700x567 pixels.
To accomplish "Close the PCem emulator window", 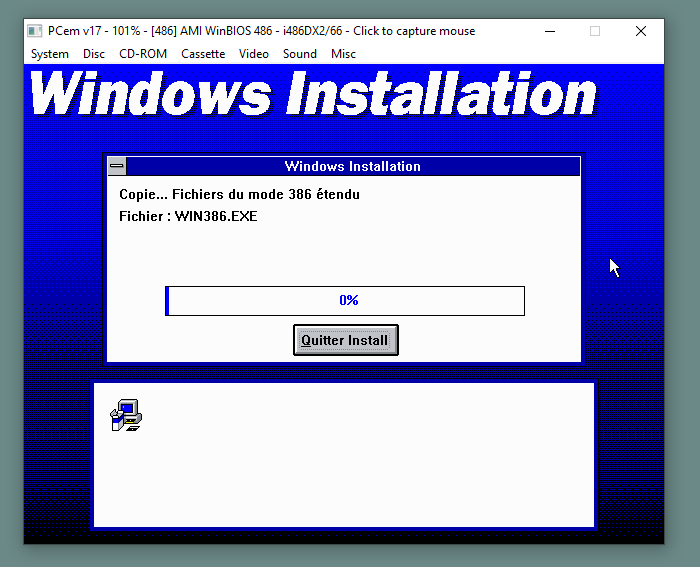I will (641, 31).
